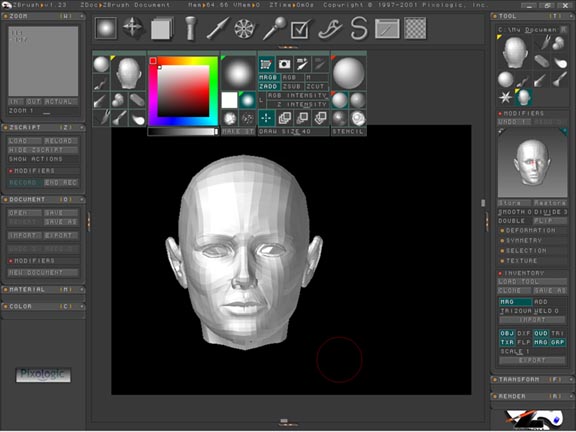Screen dimensions: 576x432
Task: Select the teardrop smudge tool in the shelf tool panel
Action: pos(137,118)
